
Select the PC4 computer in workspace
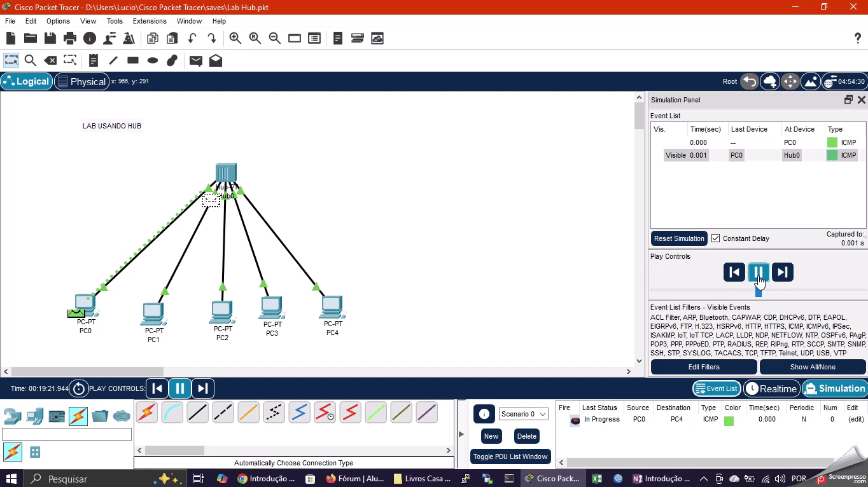[332, 306]
